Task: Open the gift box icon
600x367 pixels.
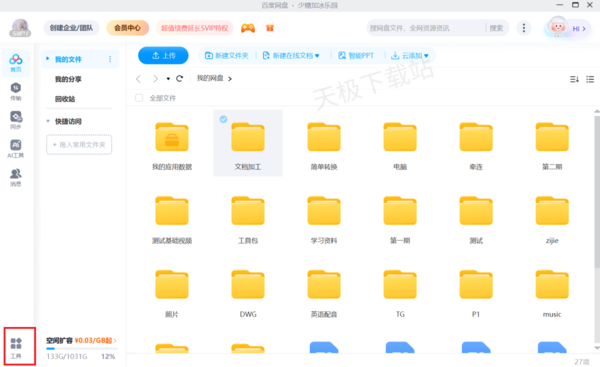Action: tap(270, 28)
